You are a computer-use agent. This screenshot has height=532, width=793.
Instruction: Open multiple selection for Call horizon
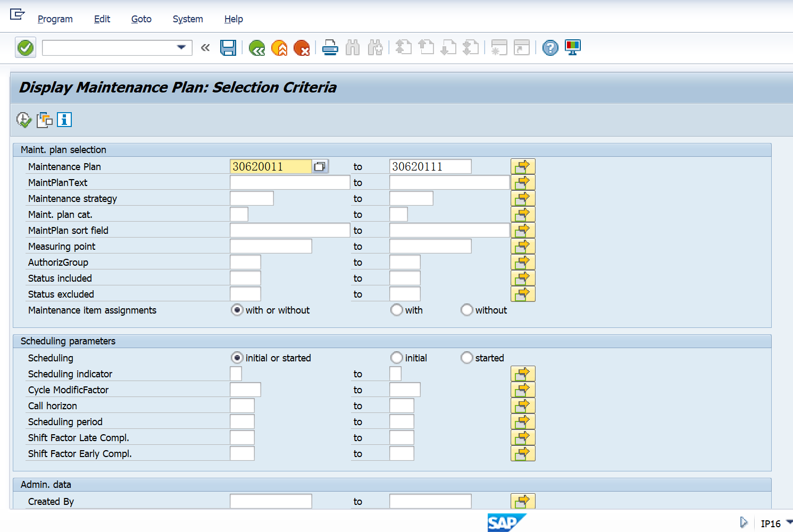point(523,406)
